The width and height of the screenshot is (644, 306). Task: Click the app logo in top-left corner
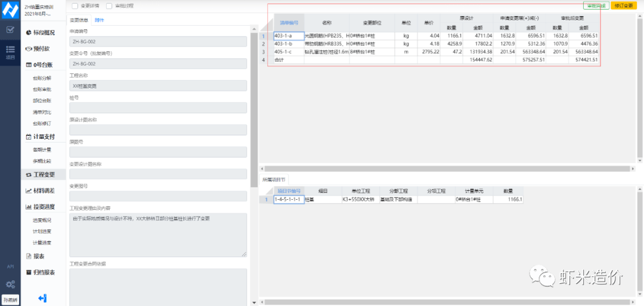point(10,9)
